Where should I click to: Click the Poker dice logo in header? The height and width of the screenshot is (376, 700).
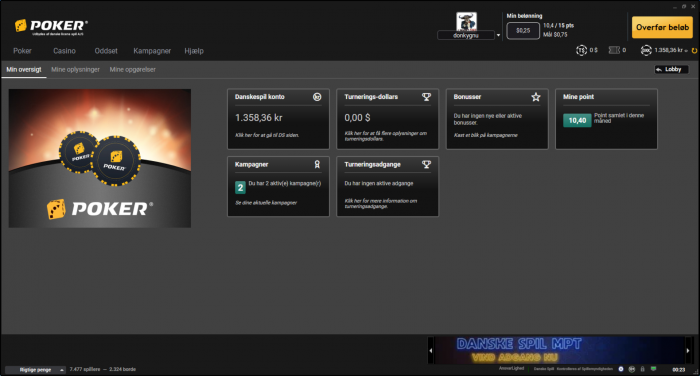click(x=51, y=27)
